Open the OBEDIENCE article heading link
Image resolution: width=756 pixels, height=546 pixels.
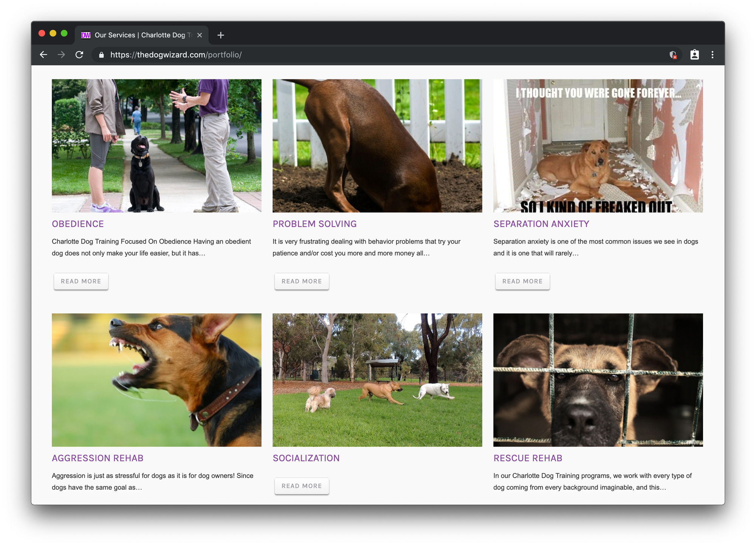pyautogui.click(x=77, y=224)
